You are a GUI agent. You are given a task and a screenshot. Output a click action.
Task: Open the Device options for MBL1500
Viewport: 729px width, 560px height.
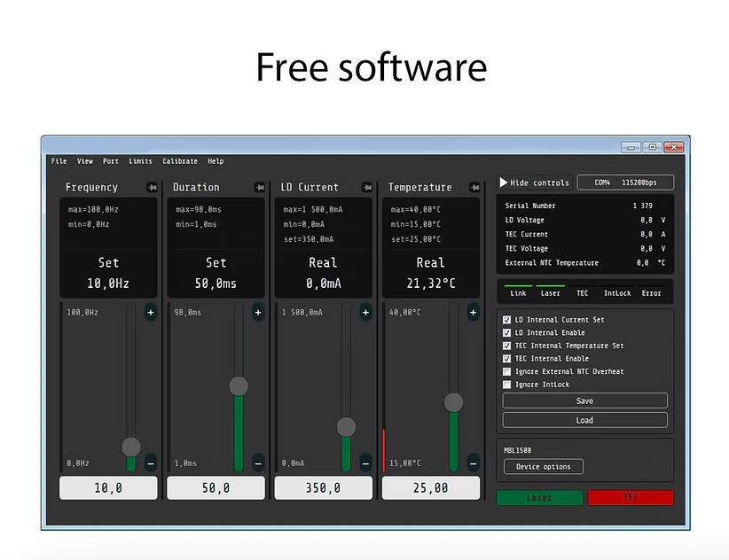[543, 467]
